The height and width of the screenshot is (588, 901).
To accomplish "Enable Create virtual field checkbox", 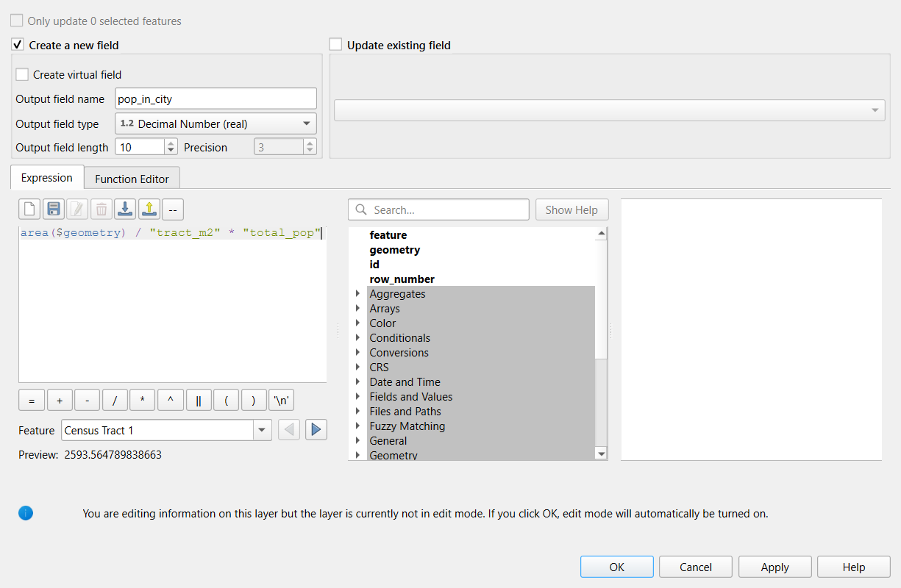I will (x=22, y=74).
